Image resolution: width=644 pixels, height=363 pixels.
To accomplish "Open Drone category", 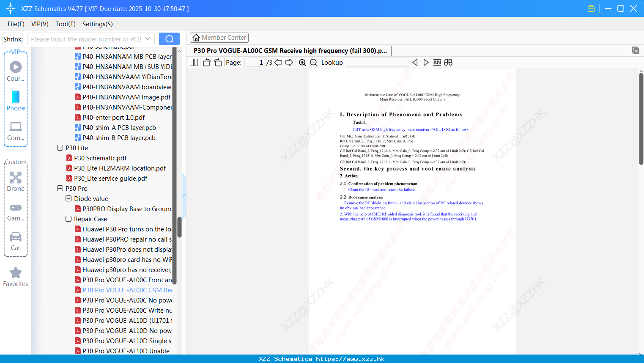I will [16, 181].
